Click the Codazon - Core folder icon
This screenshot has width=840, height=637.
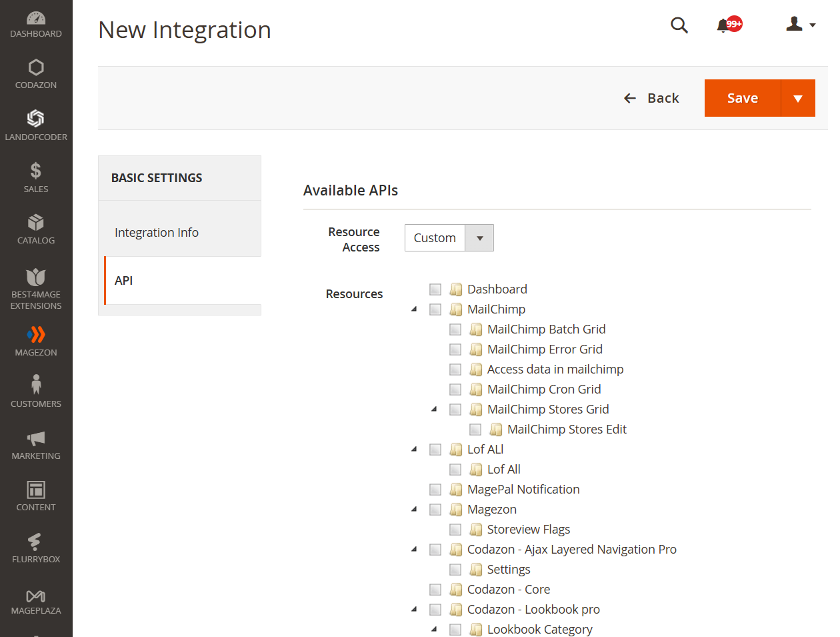(x=456, y=590)
